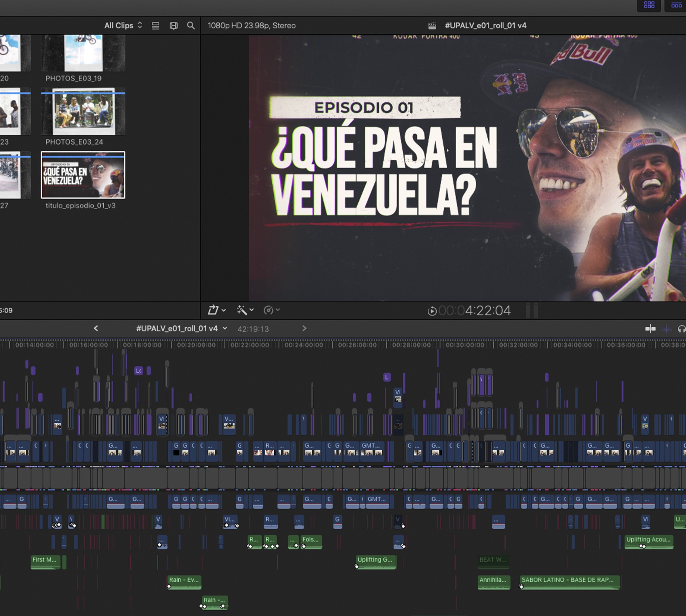686x616 pixels.
Task: Select the G audio clip near 00:26:00:00
Action: point(337,522)
